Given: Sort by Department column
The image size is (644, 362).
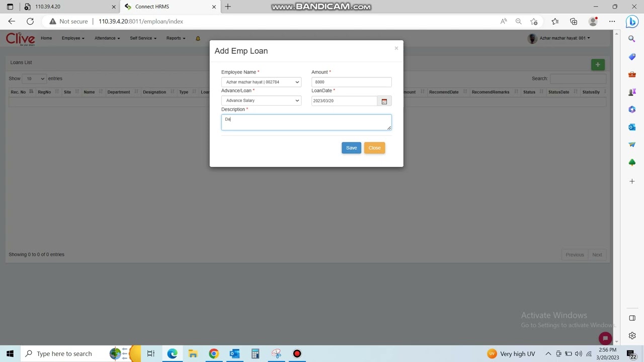Looking at the screenshot, I should 122,92.
